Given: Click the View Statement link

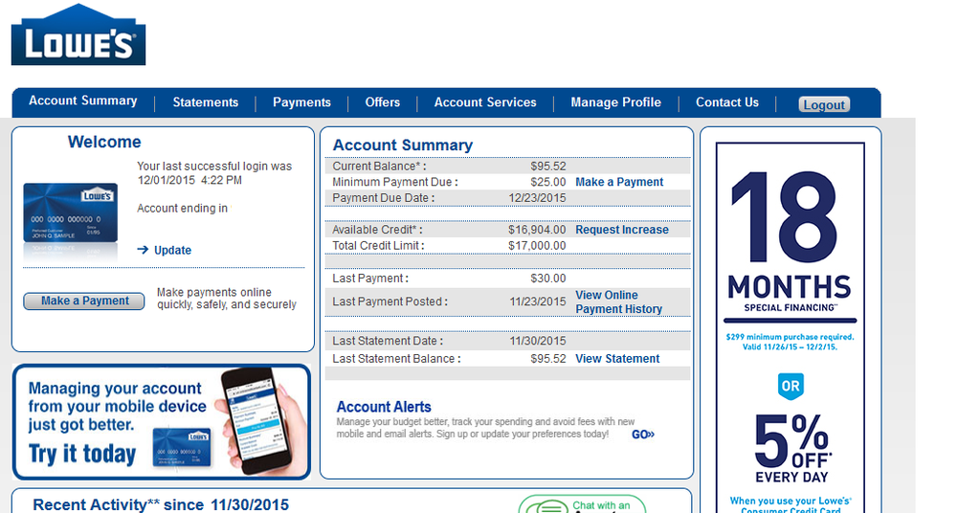Looking at the screenshot, I should (617, 359).
